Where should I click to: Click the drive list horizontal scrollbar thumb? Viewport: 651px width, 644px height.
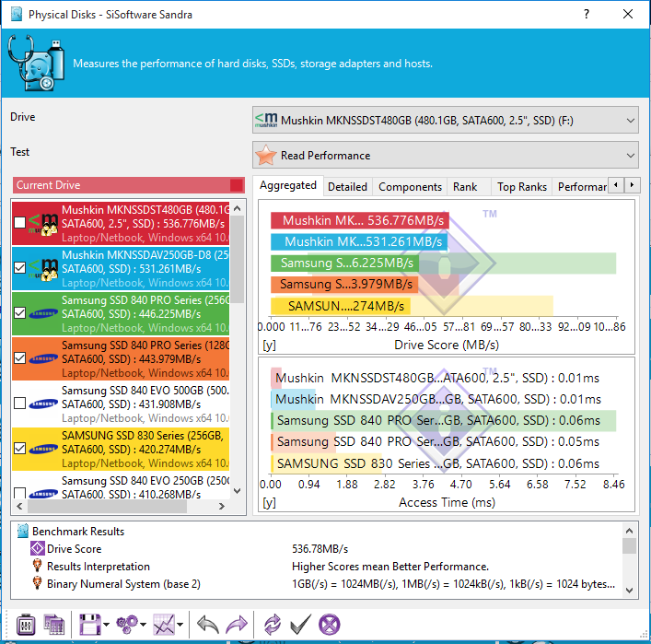[x=107, y=506]
